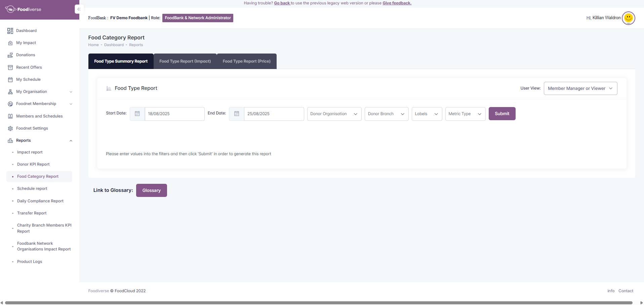Click the Donations hand icon
Image resolution: width=644 pixels, height=305 pixels.
pos(10,55)
